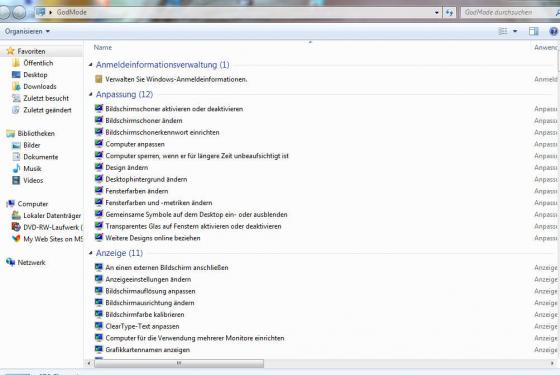Open the Downloads folder icon

click(16, 86)
